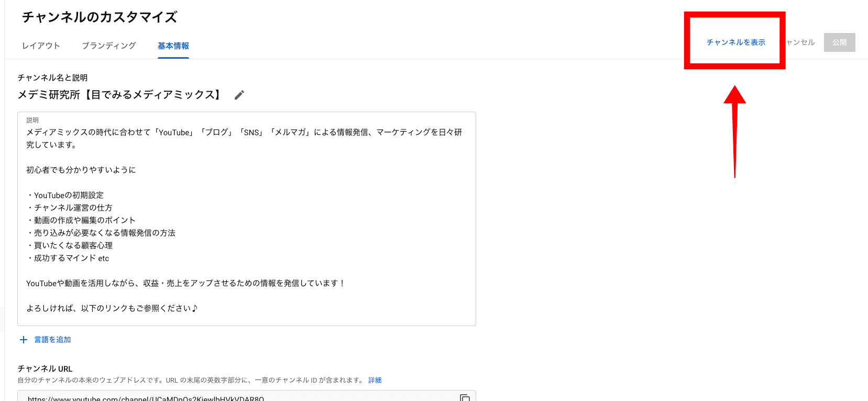Screen dimensions: 868x401
Task: Click the 成功するマインド etc line
Action: click(x=71, y=258)
